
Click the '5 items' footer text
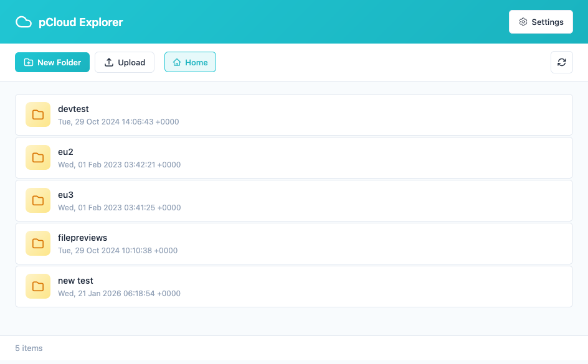(29, 348)
